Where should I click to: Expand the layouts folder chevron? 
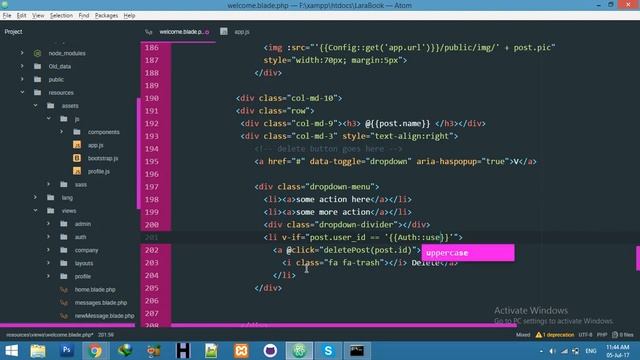(x=48, y=263)
